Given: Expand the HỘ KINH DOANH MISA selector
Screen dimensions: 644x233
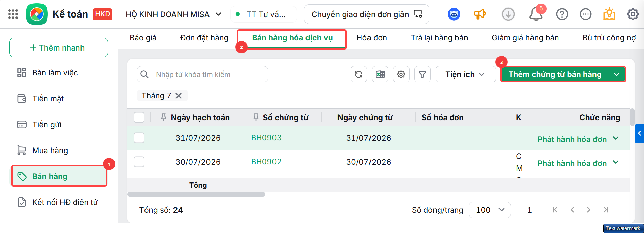Looking at the screenshot, I should tap(173, 14).
